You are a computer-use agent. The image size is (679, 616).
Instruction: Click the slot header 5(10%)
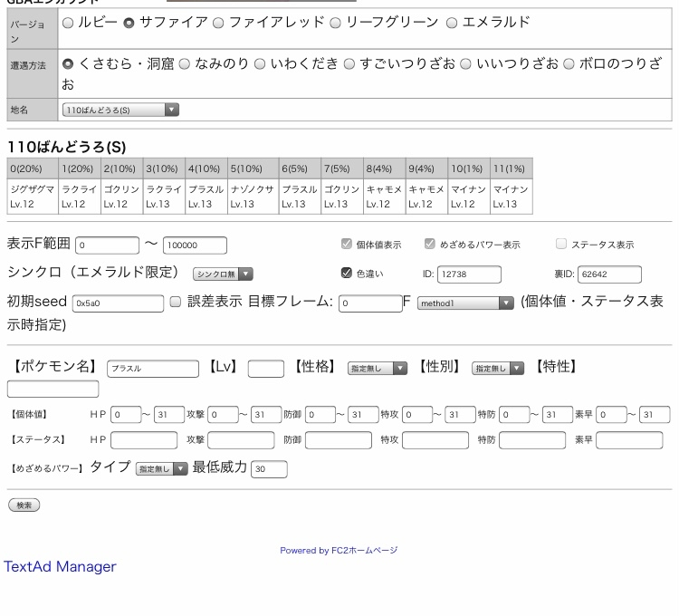(253, 168)
